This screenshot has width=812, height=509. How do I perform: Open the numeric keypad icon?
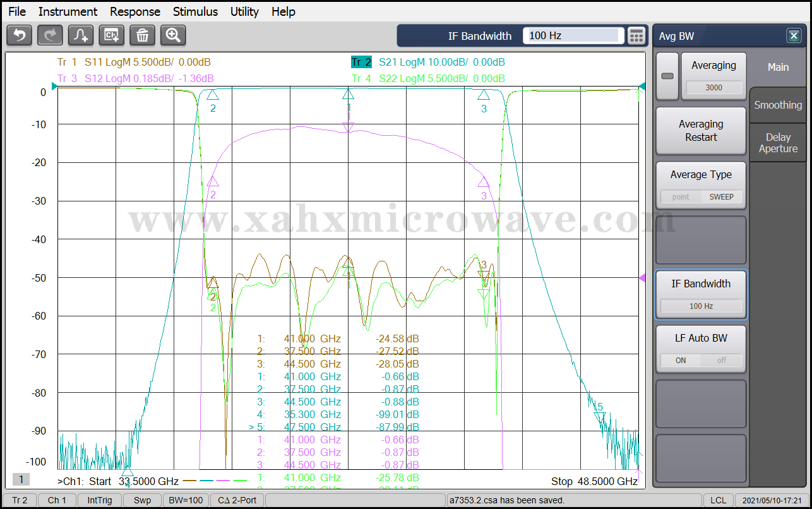[636, 35]
